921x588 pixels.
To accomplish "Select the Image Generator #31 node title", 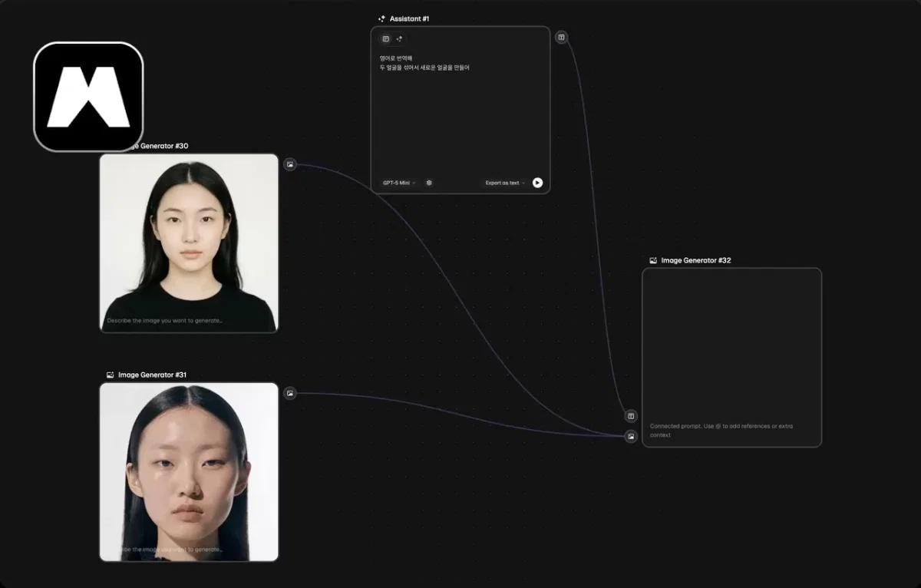I will pyautogui.click(x=152, y=375).
